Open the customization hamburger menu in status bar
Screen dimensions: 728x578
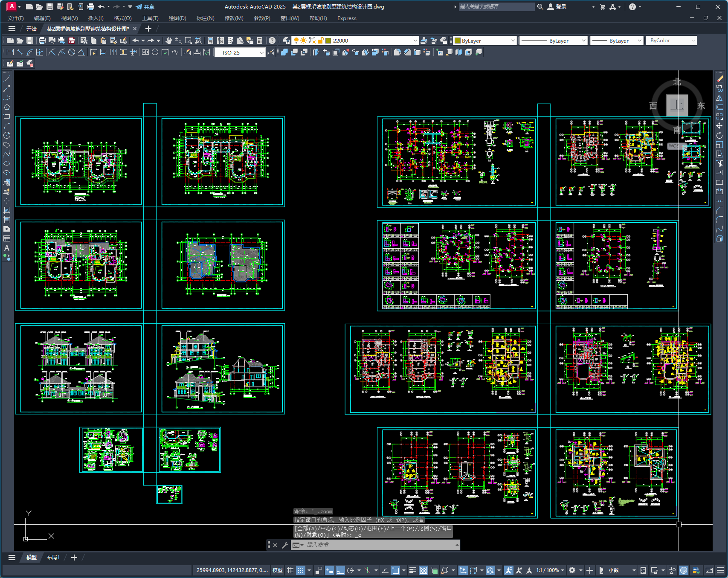tap(720, 570)
